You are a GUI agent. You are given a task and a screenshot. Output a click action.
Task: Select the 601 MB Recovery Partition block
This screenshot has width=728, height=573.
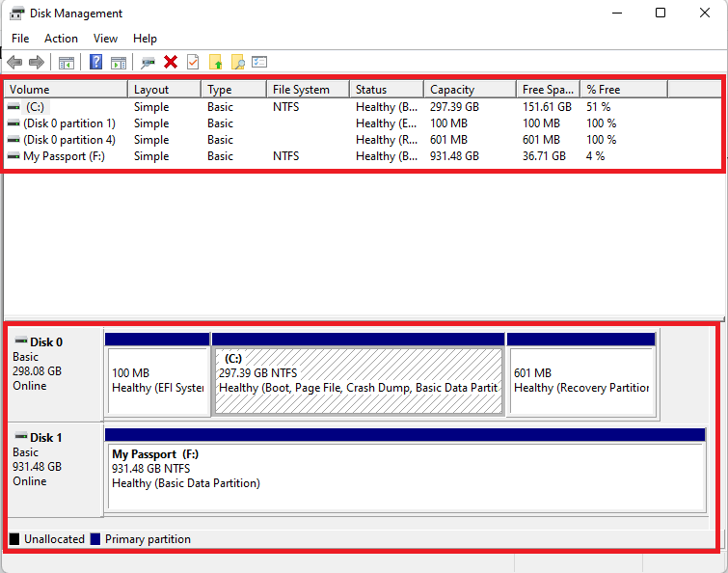[581, 374]
